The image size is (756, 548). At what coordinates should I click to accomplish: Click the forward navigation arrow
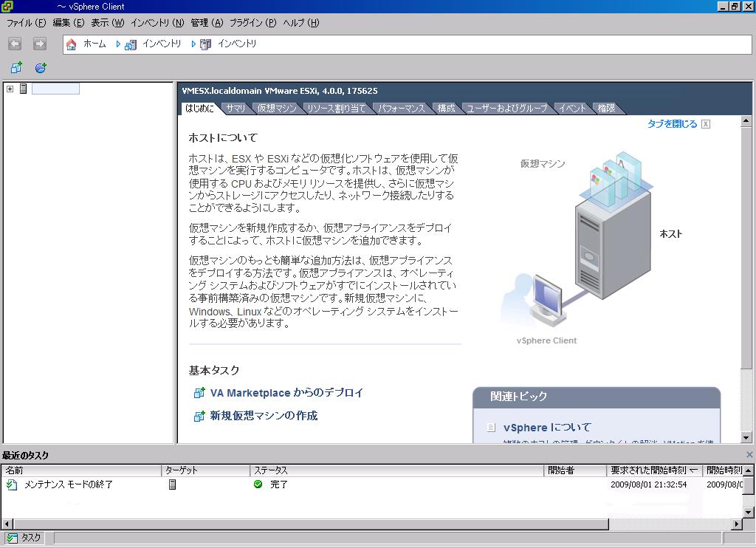click(40, 44)
